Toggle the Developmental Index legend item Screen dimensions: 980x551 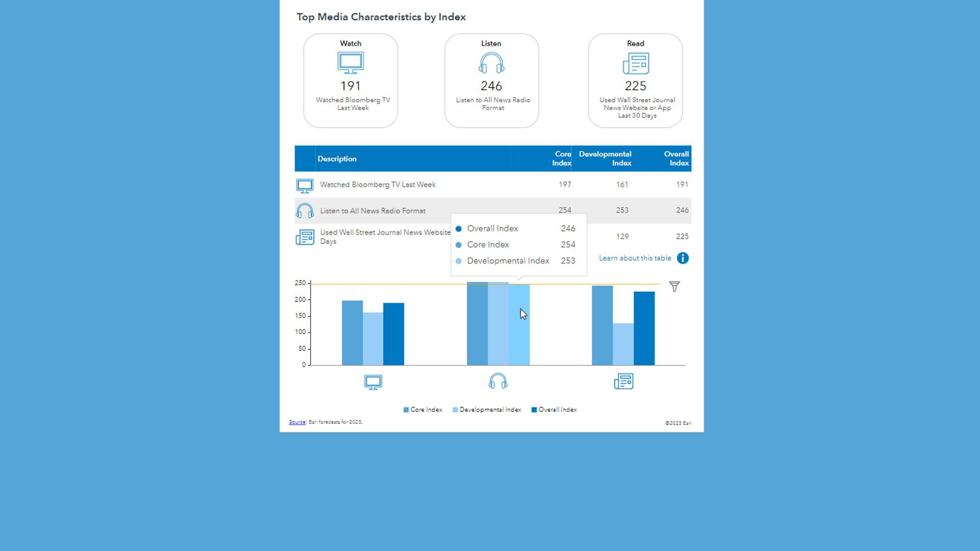click(x=486, y=410)
